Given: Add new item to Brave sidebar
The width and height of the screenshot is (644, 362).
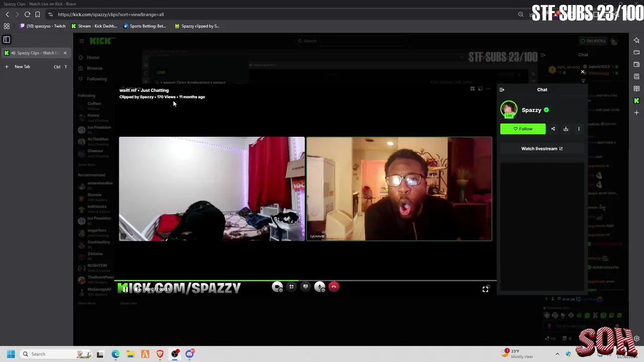Looking at the screenshot, I should 636,113.
